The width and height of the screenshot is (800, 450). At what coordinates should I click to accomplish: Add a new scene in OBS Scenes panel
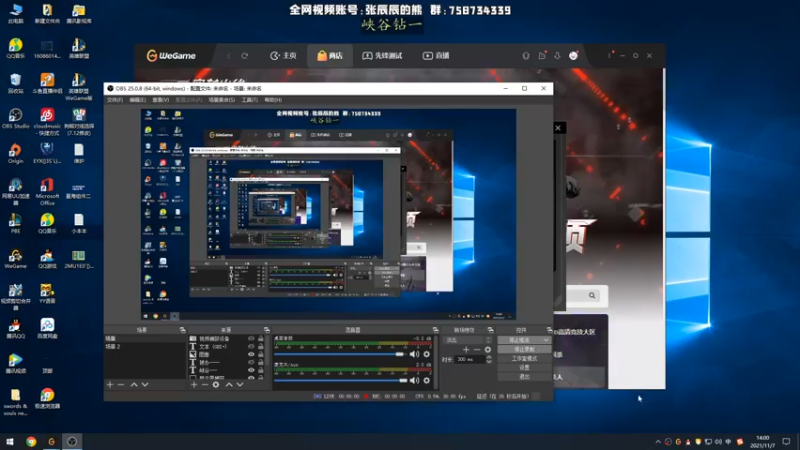pos(110,385)
